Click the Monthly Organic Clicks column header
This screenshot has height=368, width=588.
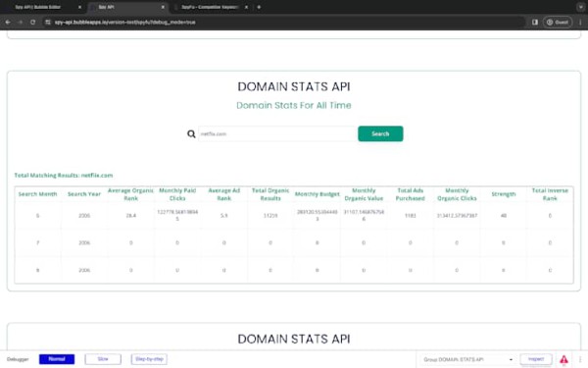click(457, 194)
